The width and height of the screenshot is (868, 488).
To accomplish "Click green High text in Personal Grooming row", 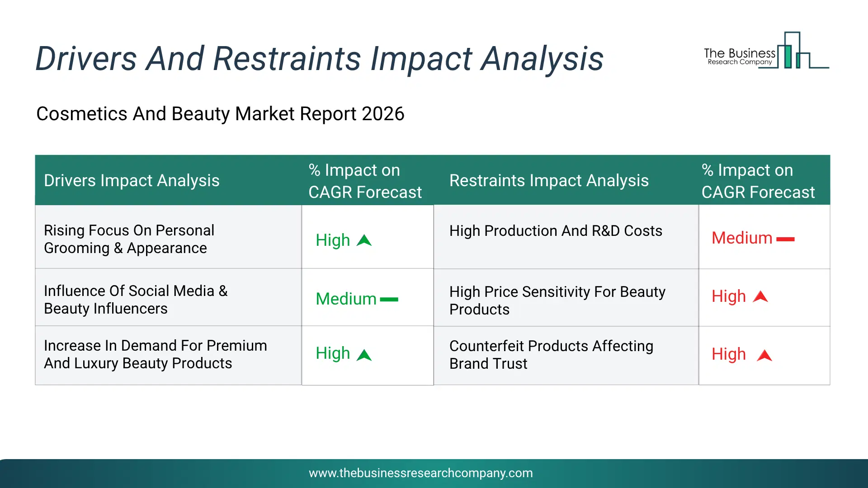I will (x=333, y=240).
